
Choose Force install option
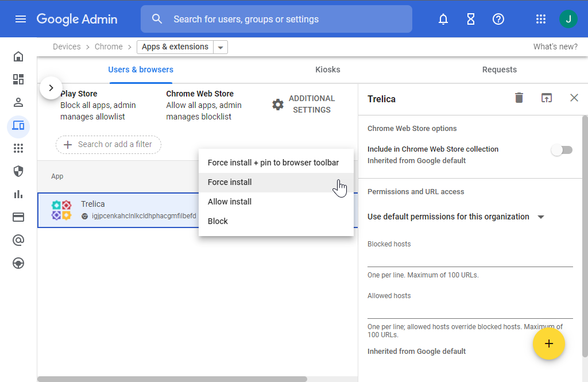coord(276,182)
